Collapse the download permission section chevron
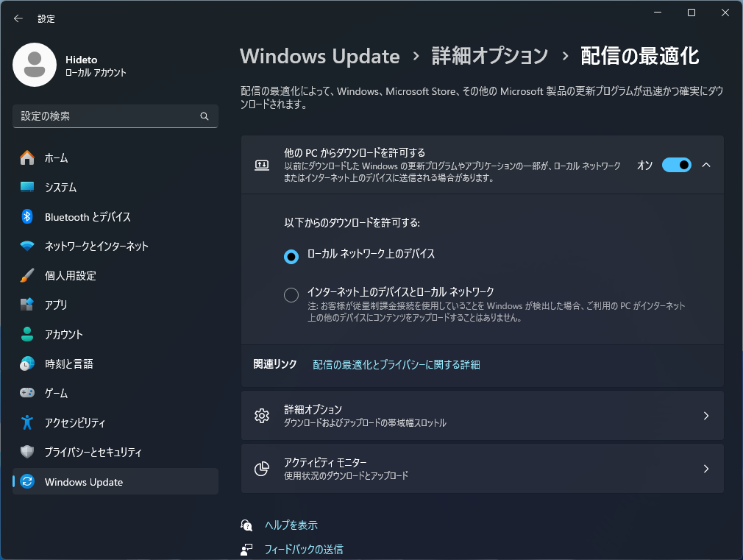This screenshot has width=743, height=560. 706,165
